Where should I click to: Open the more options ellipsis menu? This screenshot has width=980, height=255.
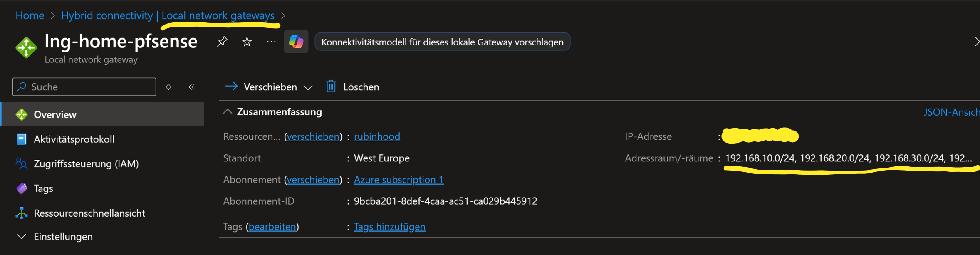tap(271, 42)
